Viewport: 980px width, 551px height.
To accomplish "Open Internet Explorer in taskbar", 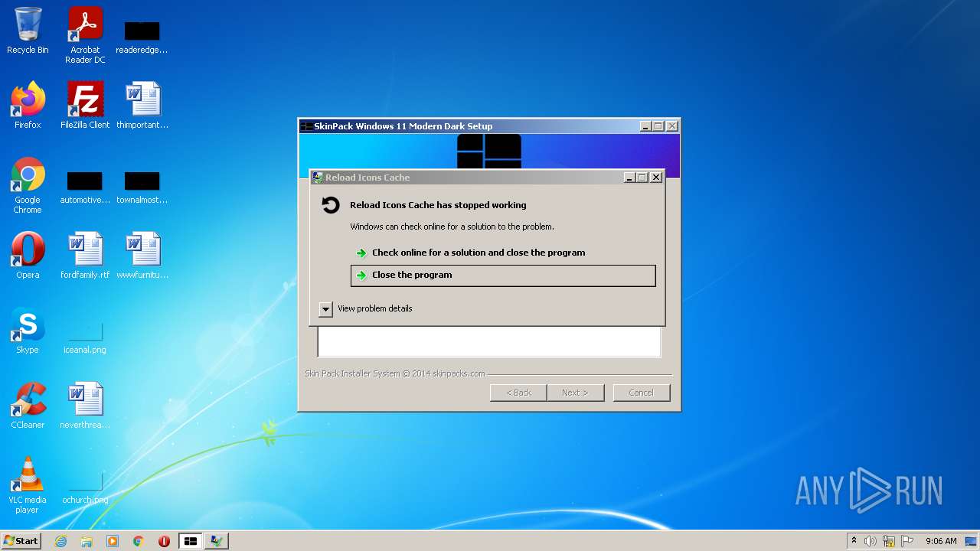I will pyautogui.click(x=60, y=541).
